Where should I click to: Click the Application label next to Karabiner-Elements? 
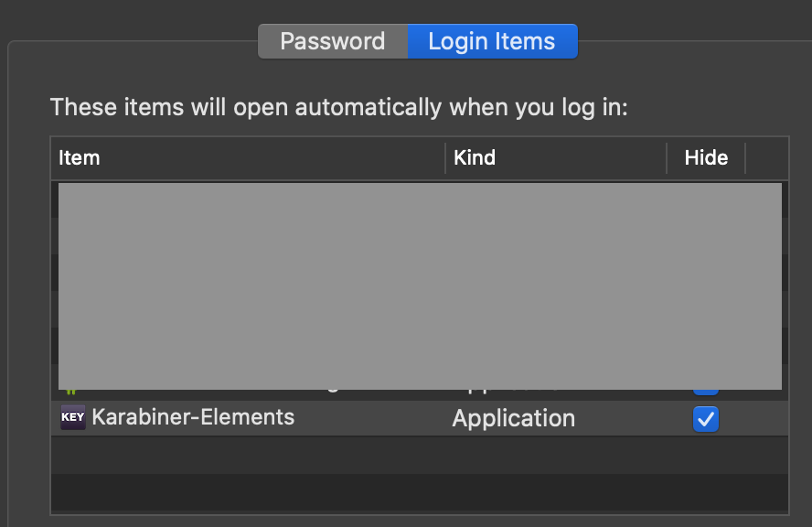tap(513, 418)
